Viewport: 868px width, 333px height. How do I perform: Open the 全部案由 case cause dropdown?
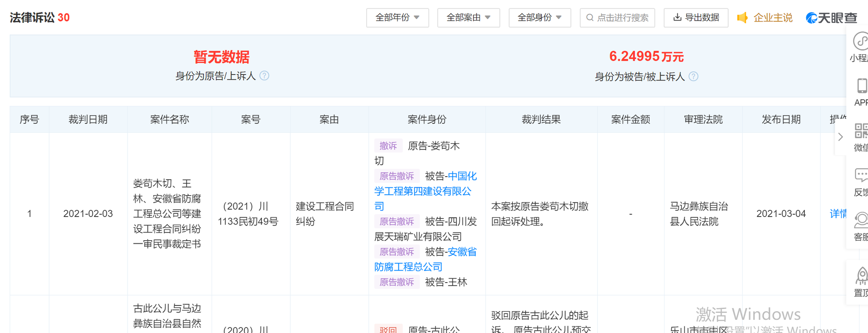click(468, 18)
